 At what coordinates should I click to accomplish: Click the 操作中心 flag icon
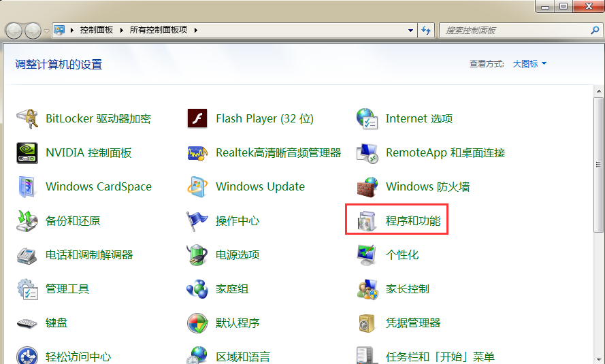tap(197, 221)
